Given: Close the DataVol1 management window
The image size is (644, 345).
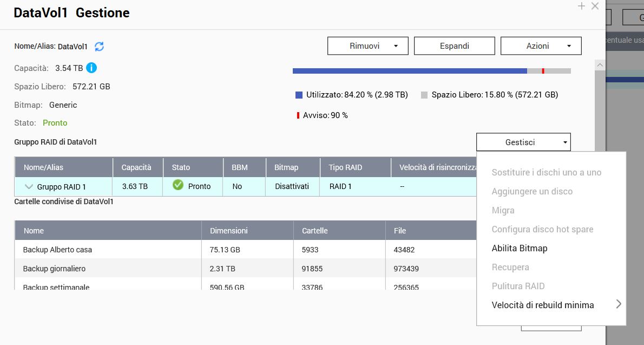Looking at the screenshot, I should pos(595,6).
